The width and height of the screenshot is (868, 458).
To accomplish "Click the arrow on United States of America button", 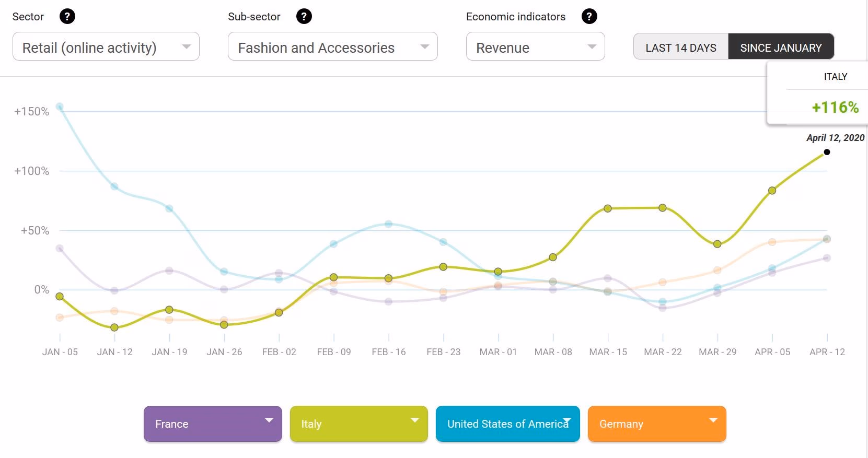I will click(567, 420).
